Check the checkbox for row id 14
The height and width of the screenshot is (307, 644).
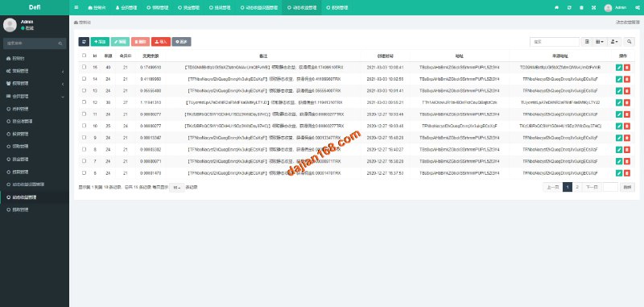coord(85,78)
